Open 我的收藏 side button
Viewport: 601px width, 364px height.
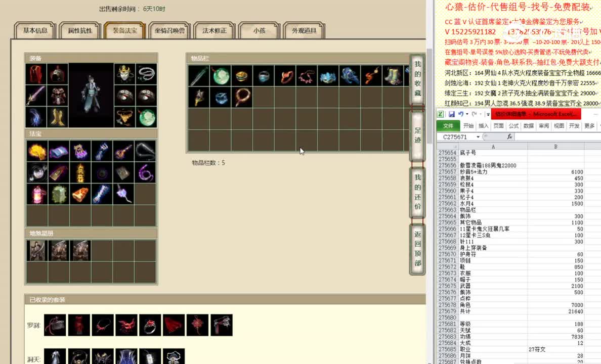click(x=418, y=78)
